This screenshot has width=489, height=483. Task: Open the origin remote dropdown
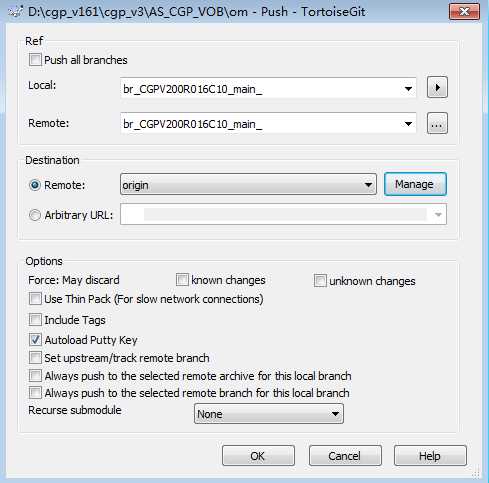248,184
